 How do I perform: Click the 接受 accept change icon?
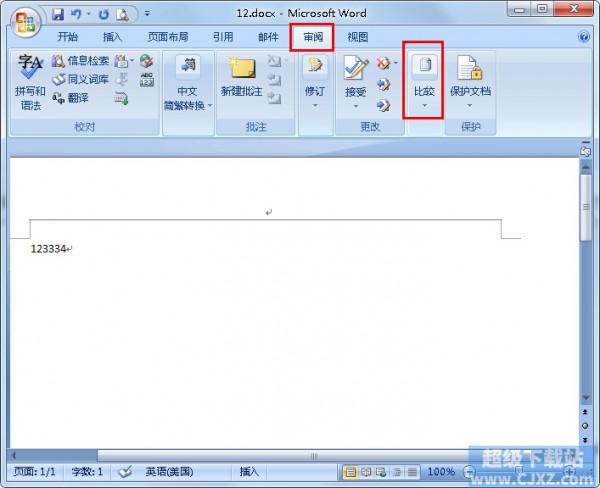pyautogui.click(x=356, y=67)
